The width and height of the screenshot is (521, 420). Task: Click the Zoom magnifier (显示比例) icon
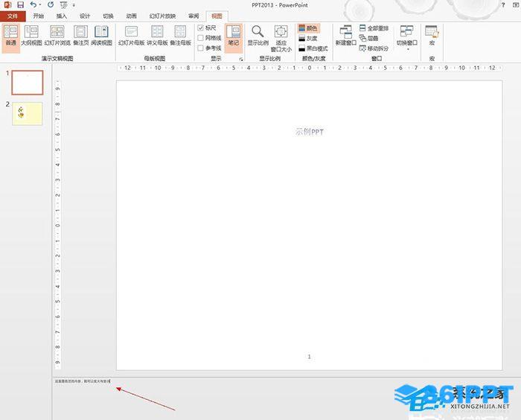pyautogui.click(x=258, y=34)
